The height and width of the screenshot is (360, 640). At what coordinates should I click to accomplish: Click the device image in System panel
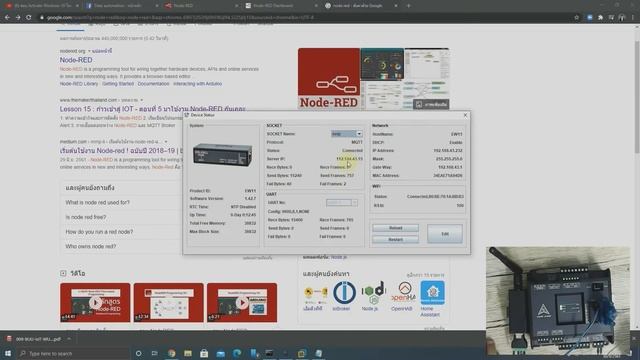point(222,154)
